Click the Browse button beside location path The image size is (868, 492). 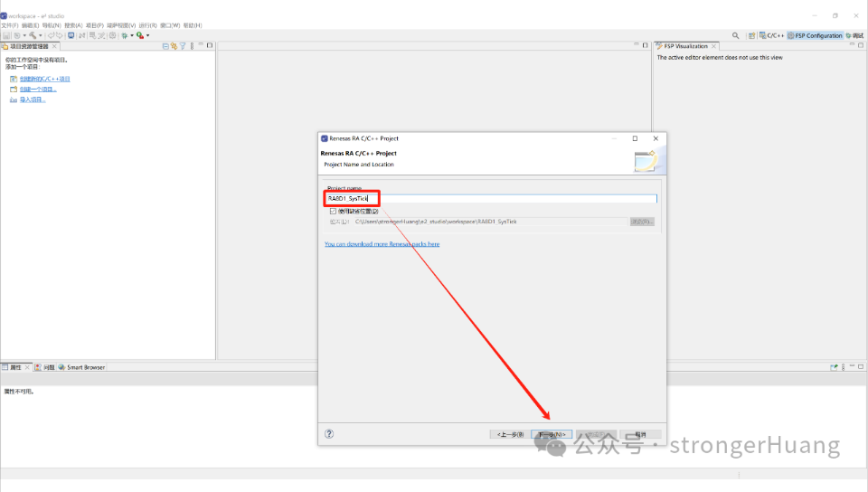[x=642, y=222]
